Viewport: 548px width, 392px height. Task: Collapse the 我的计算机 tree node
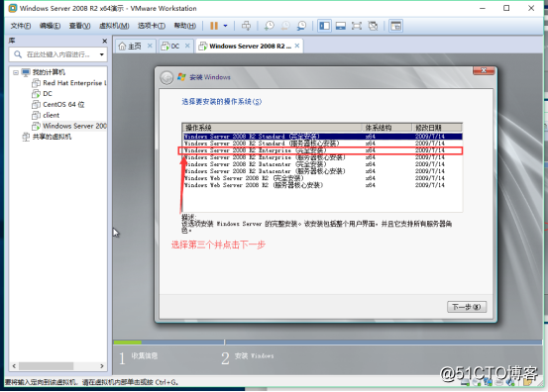[16, 72]
